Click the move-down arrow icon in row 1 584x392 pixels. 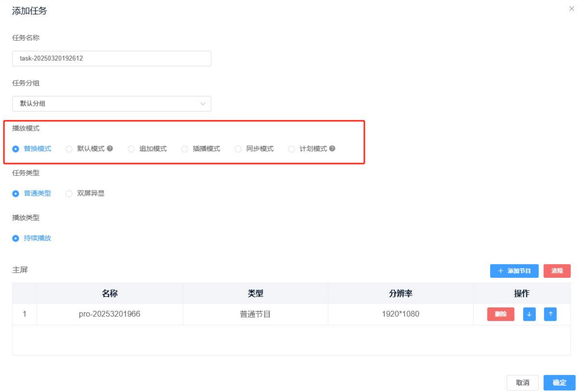coord(529,314)
